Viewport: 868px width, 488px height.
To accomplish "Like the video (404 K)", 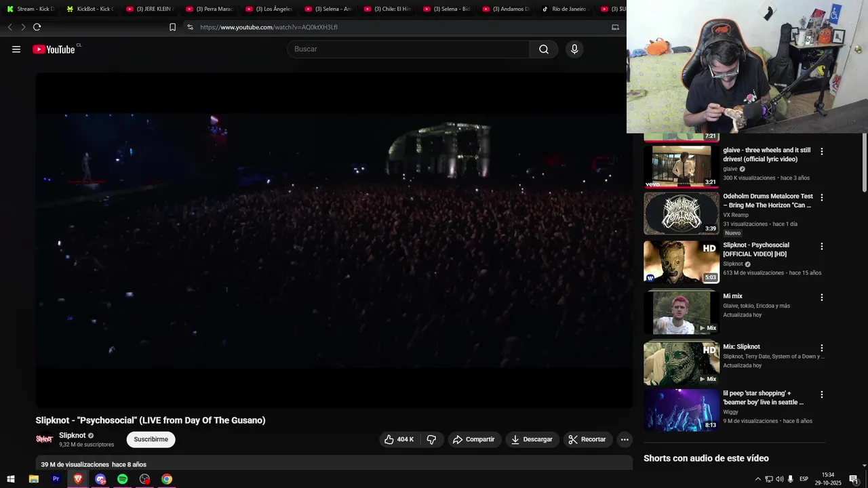I will pos(399,439).
